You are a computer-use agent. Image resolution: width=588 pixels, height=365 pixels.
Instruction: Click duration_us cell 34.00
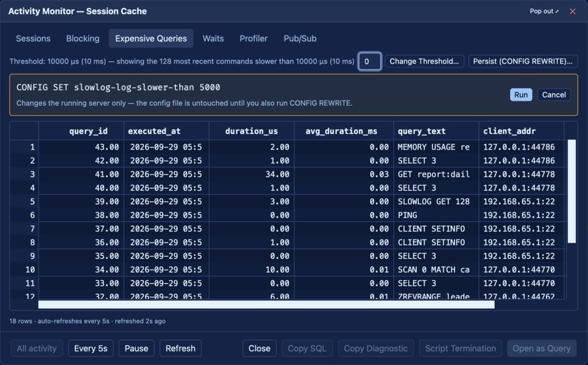[251, 174]
